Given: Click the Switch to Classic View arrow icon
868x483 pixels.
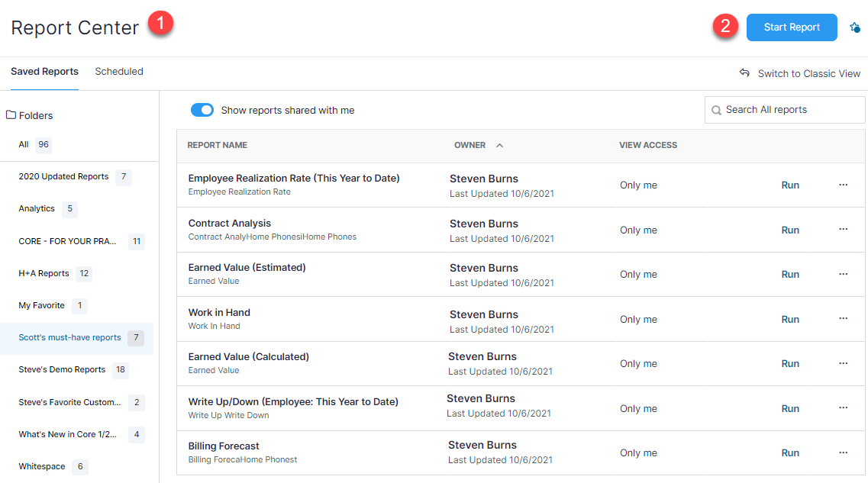Looking at the screenshot, I should pyautogui.click(x=744, y=73).
